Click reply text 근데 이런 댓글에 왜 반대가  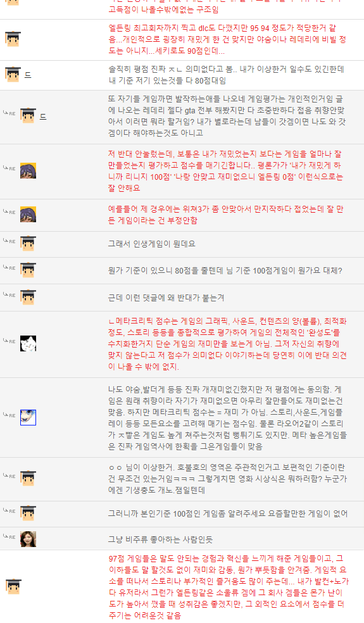[x=166, y=298]
